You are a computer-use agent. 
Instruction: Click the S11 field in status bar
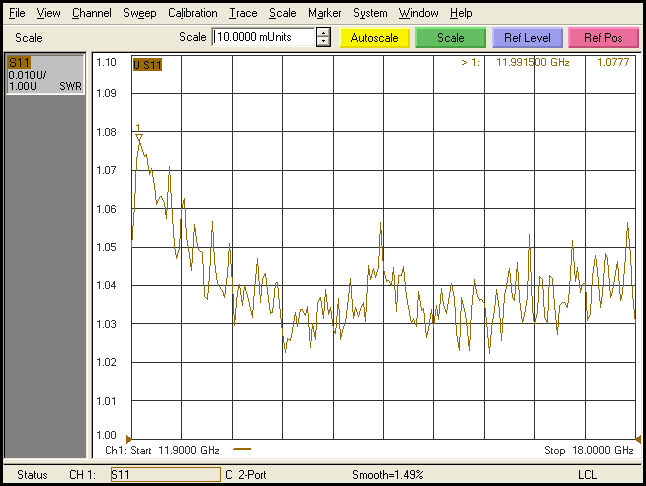pyautogui.click(x=163, y=474)
